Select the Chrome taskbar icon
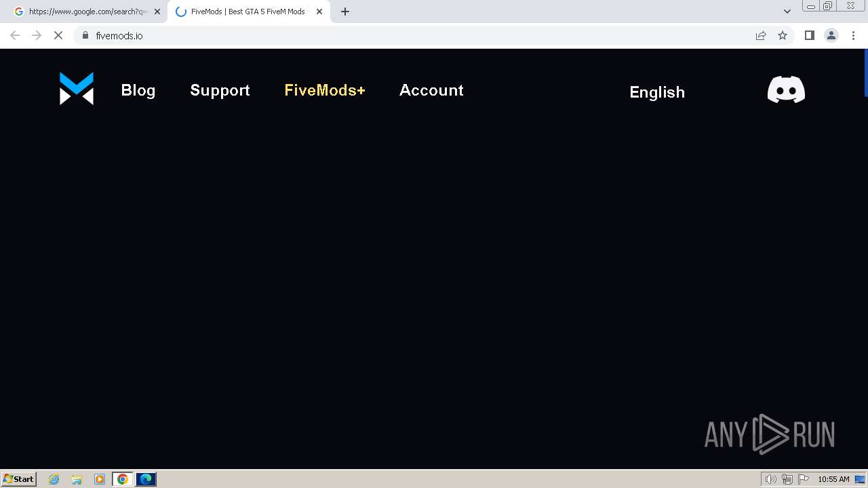The height and width of the screenshot is (488, 868). [x=123, y=479]
